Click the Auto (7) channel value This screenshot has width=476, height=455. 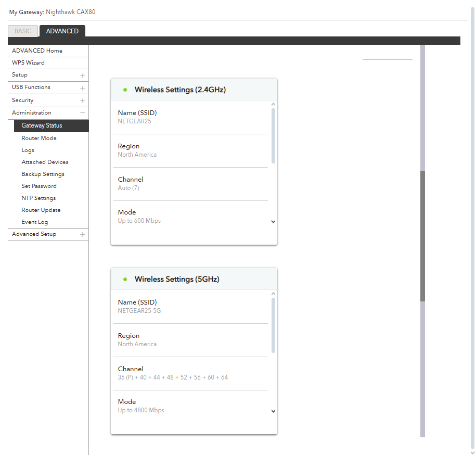pos(128,188)
